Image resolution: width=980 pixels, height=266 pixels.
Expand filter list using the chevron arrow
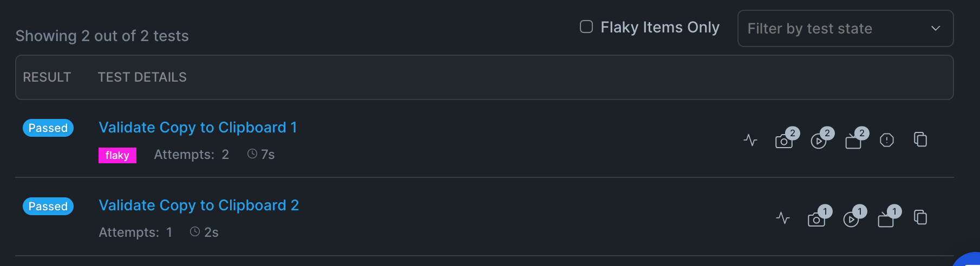pos(936,28)
